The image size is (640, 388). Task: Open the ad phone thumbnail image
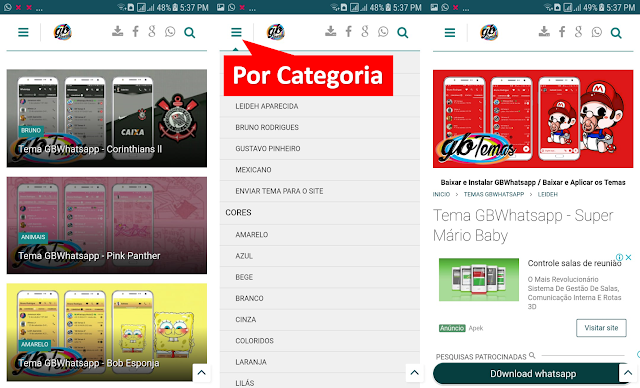[x=479, y=280]
